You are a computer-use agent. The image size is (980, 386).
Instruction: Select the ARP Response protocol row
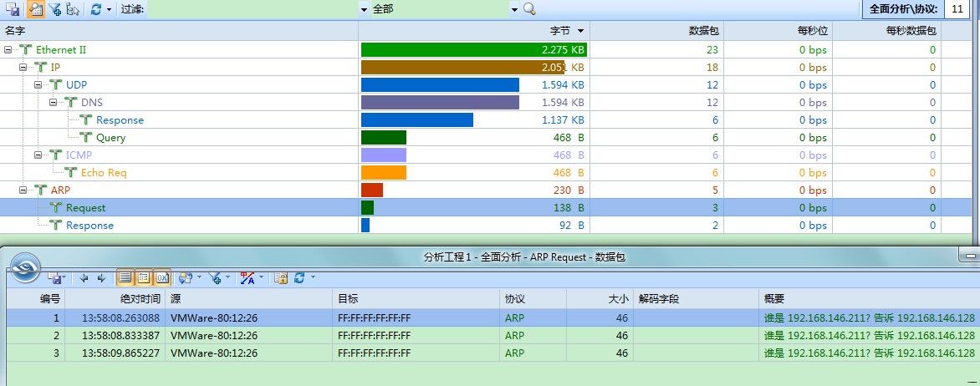pos(89,226)
